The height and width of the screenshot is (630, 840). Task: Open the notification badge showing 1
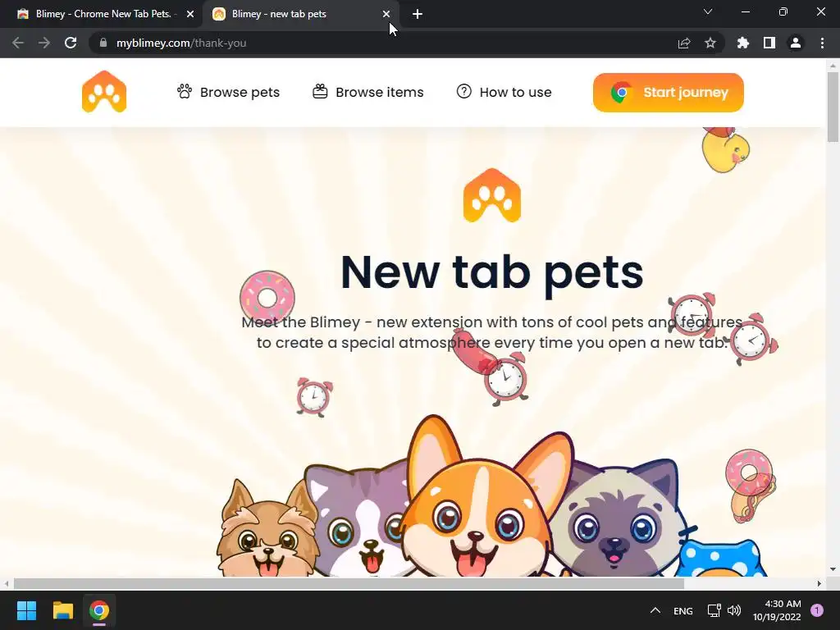pyautogui.click(x=817, y=610)
